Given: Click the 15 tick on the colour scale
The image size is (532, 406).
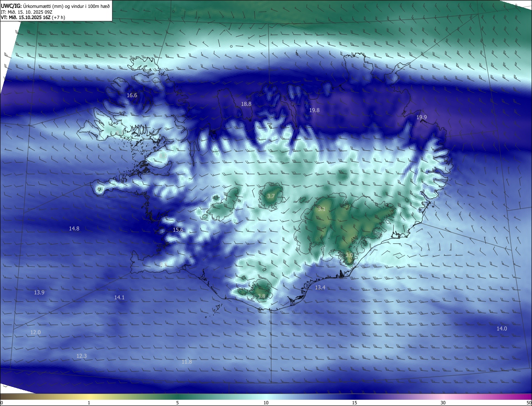Looking at the screenshot, I should coord(355,403).
